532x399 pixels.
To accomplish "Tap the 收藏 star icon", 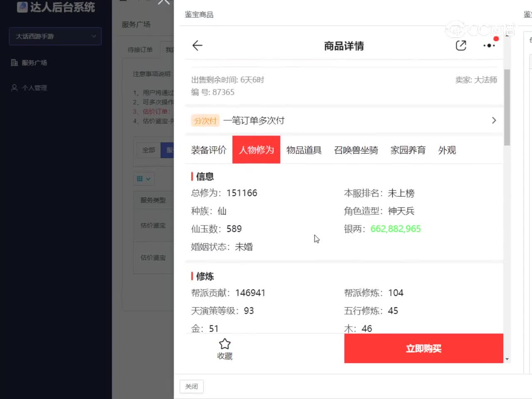I will (225, 344).
